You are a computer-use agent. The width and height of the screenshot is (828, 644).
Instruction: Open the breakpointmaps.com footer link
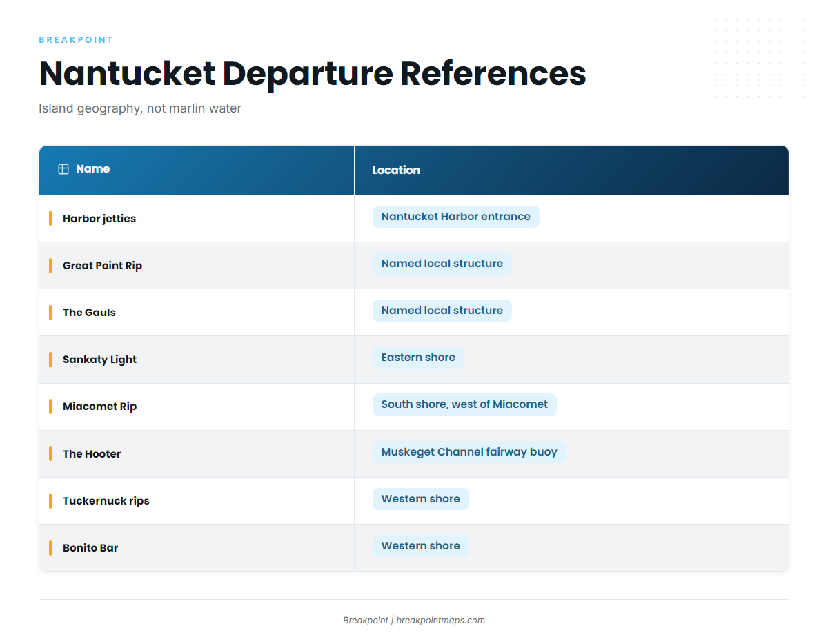pos(440,621)
